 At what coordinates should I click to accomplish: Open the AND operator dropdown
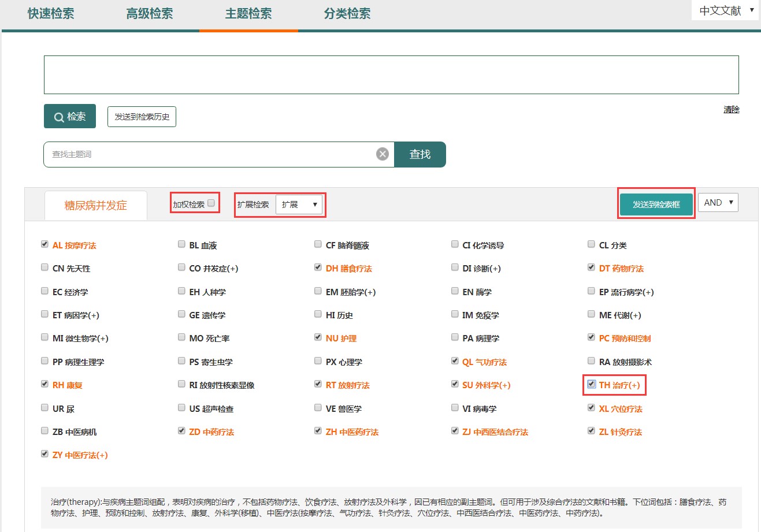(718, 203)
